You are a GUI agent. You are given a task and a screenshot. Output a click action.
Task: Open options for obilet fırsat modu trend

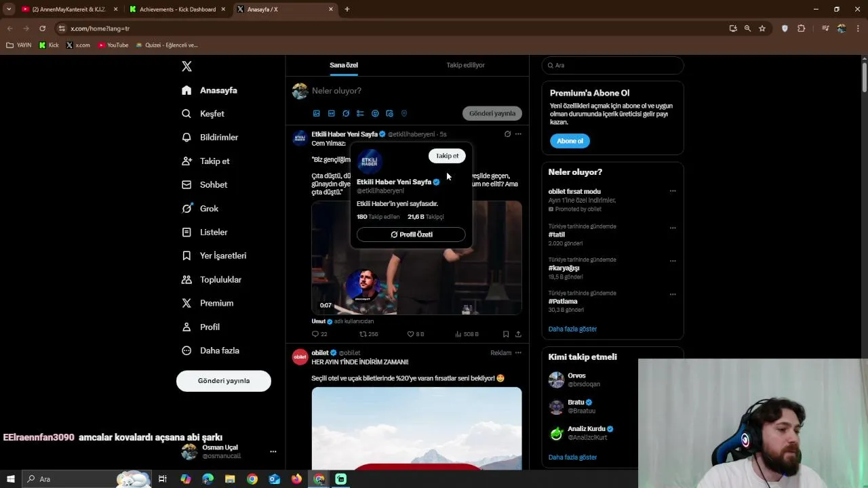pyautogui.click(x=673, y=191)
